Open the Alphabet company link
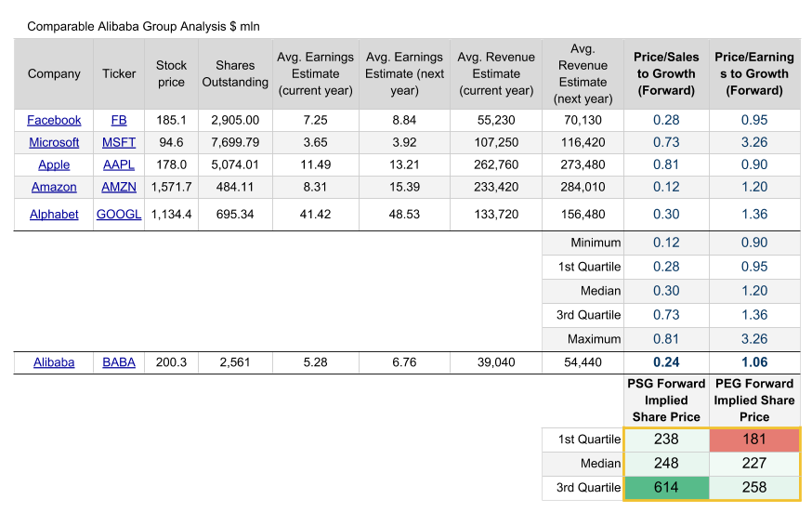Viewport: 812px width, 512px height. pyautogui.click(x=54, y=214)
